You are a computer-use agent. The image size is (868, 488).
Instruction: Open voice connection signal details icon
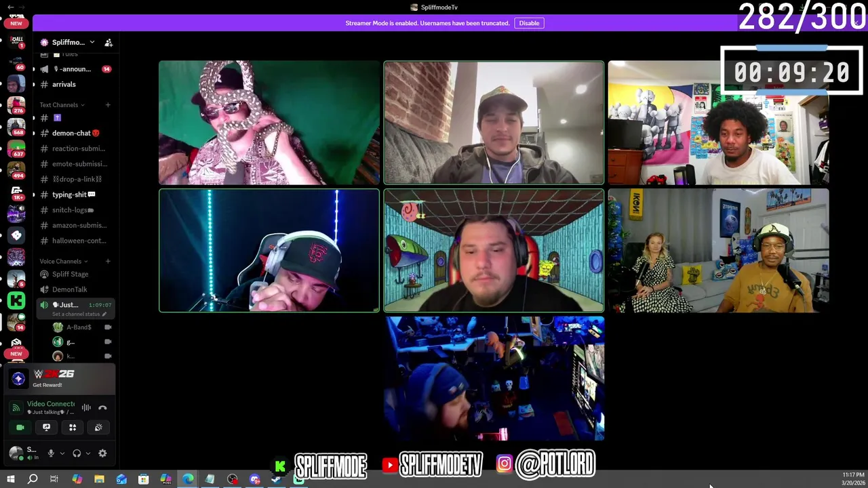click(16, 407)
